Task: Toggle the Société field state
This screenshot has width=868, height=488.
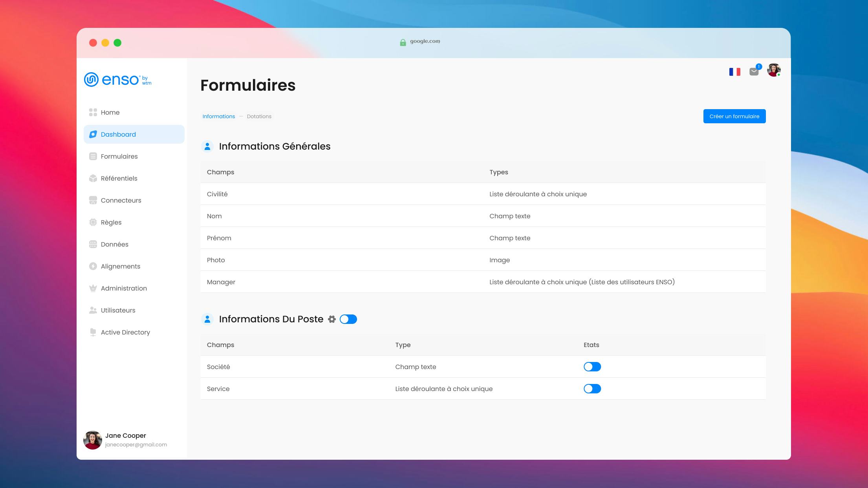Action: pos(592,366)
